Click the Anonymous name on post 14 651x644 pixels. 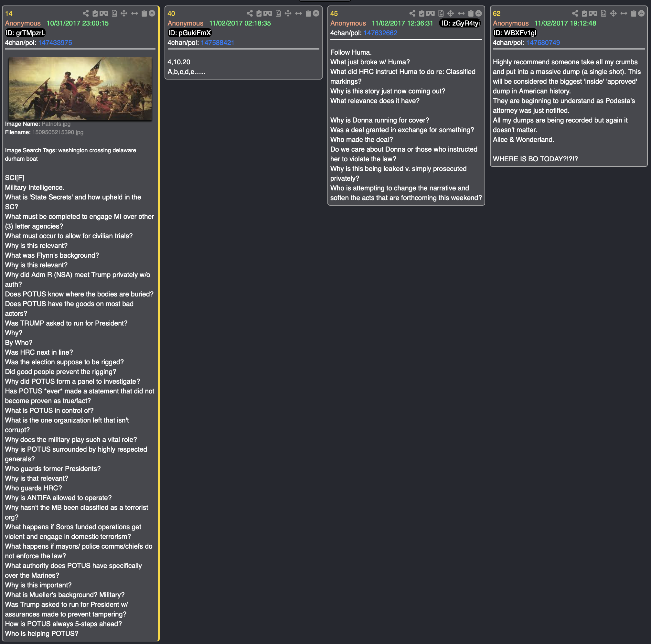(x=23, y=23)
